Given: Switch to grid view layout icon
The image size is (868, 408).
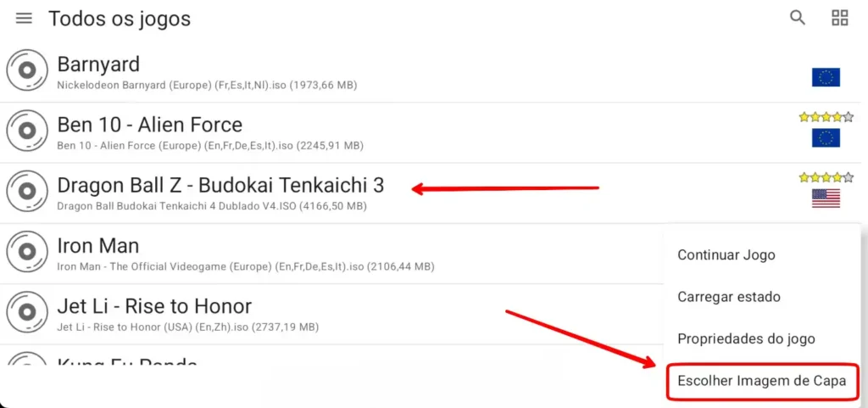Looking at the screenshot, I should tap(840, 18).
